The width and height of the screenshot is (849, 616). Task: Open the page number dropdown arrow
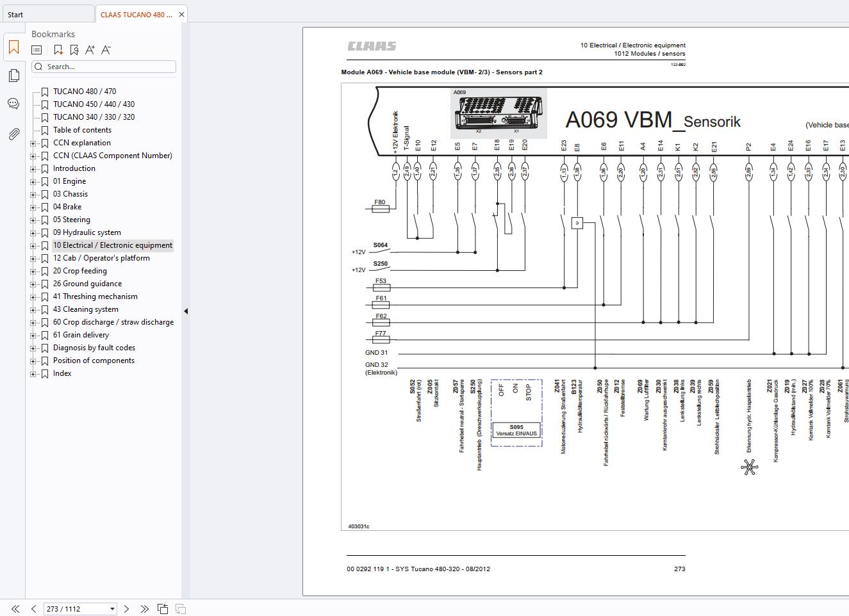click(x=112, y=609)
